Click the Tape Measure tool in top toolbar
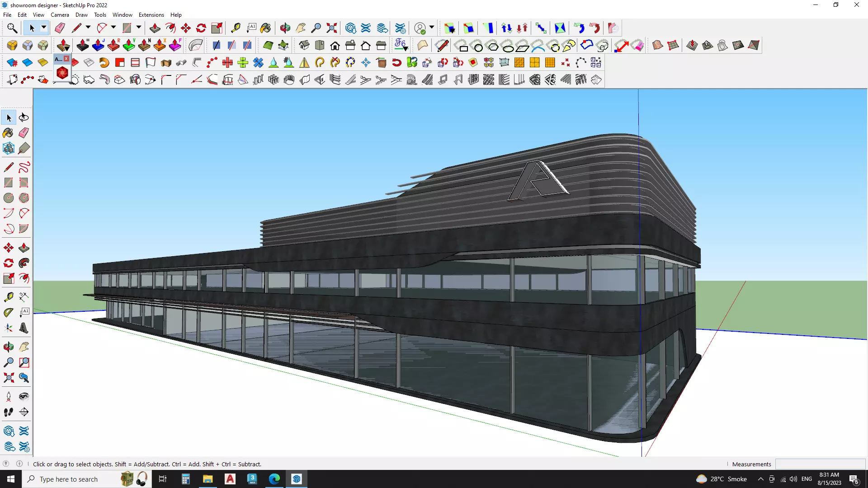This screenshot has height=488, width=868. 236,28
